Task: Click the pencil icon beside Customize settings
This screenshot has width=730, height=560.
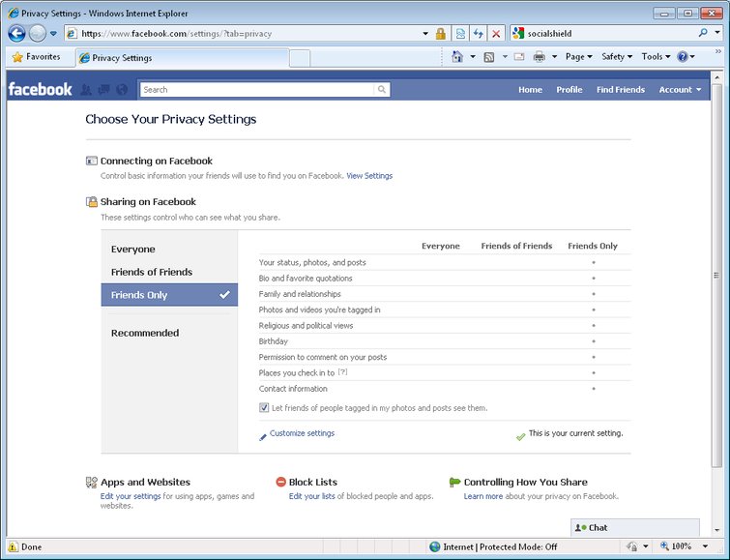Action: point(263,437)
